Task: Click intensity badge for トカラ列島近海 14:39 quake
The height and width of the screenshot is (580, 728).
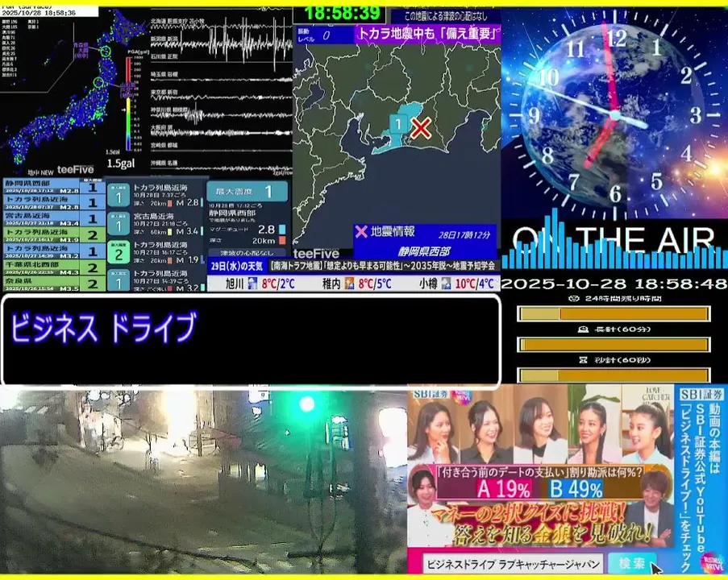Action: [x=119, y=280]
